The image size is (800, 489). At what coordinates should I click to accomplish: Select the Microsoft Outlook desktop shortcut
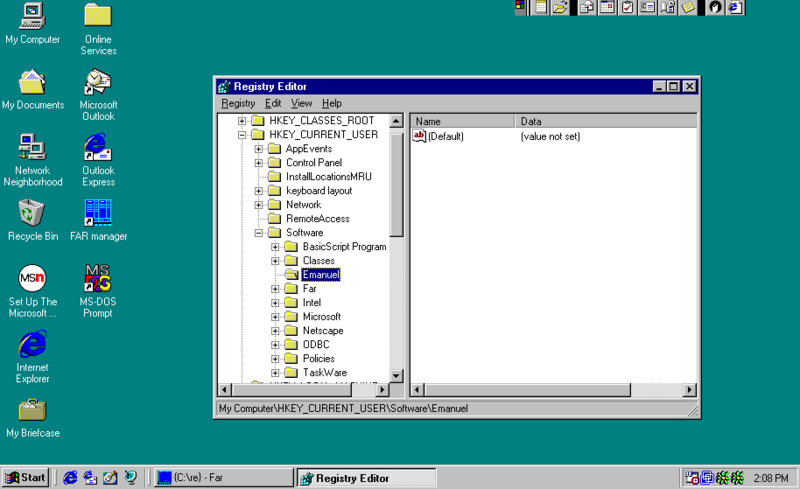point(98,95)
